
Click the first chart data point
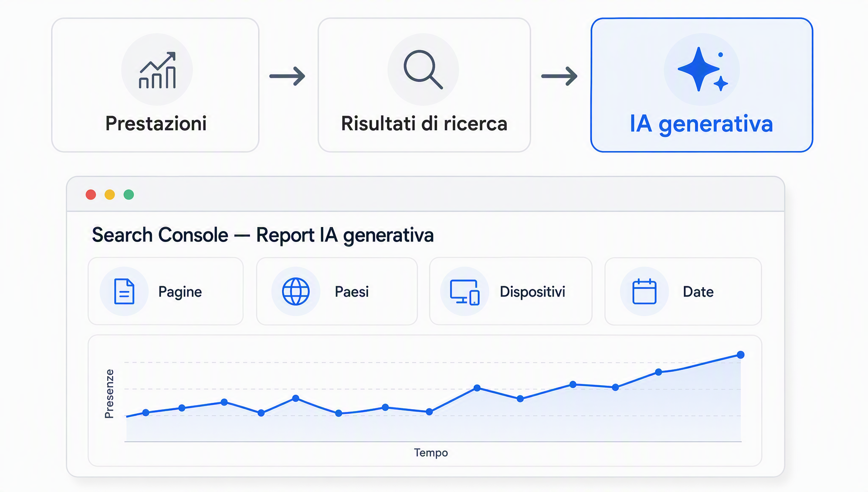(x=146, y=412)
